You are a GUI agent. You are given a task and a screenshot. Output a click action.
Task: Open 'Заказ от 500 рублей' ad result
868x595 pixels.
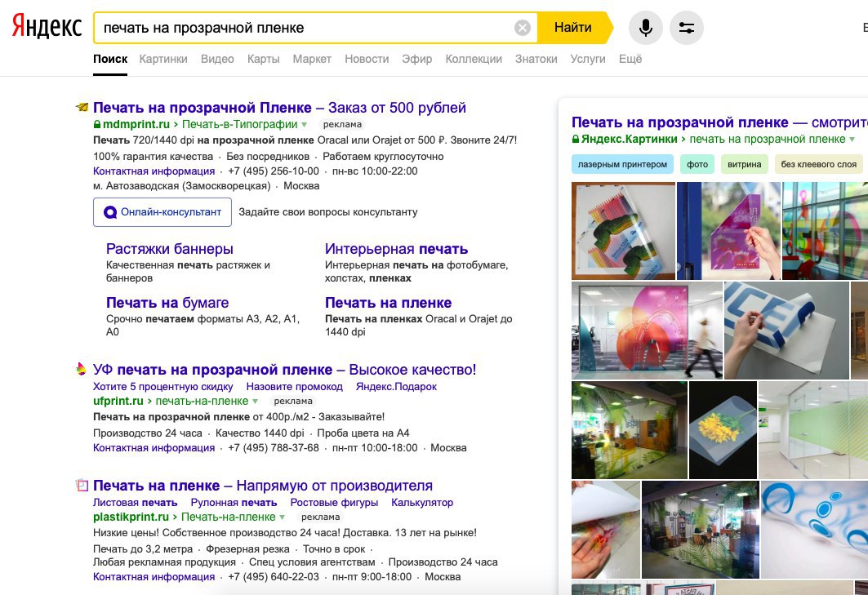[x=279, y=108]
